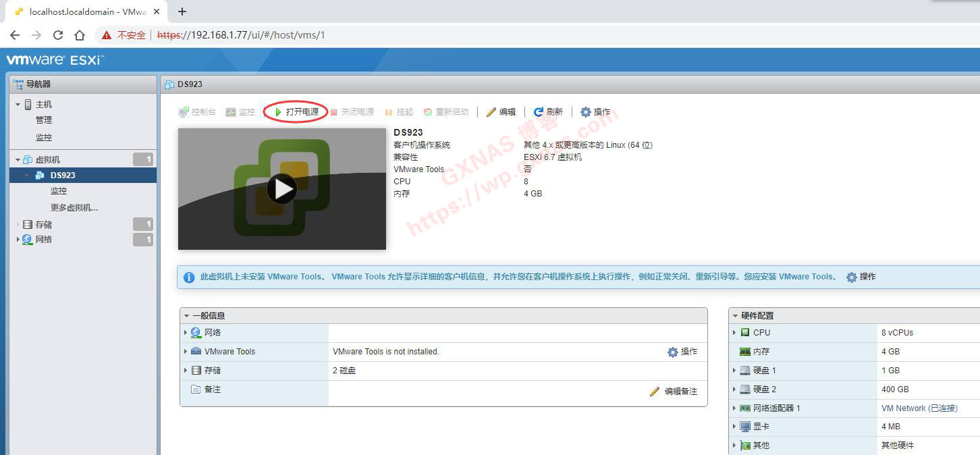Select the DS923 virtual machine in navigator

[x=63, y=176]
